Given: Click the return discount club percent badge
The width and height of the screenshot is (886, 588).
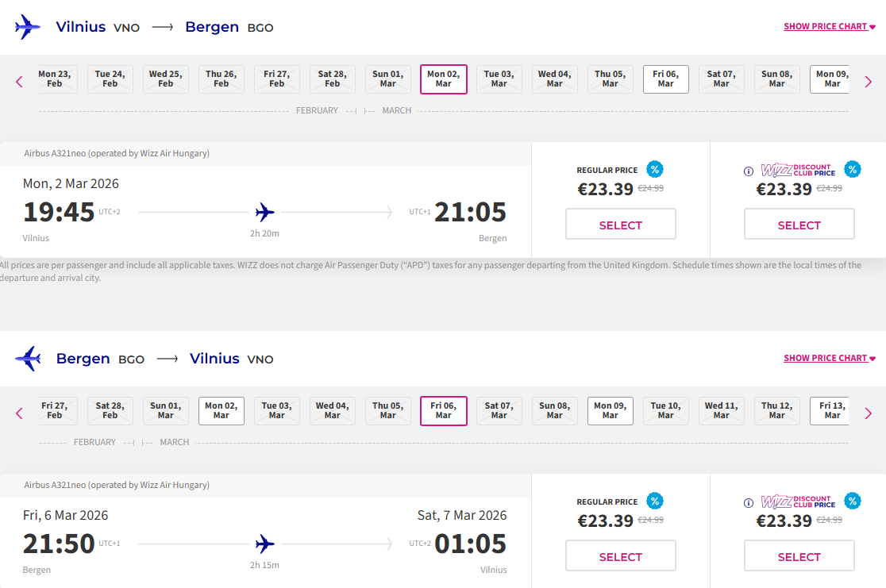Looking at the screenshot, I should pos(852,501).
